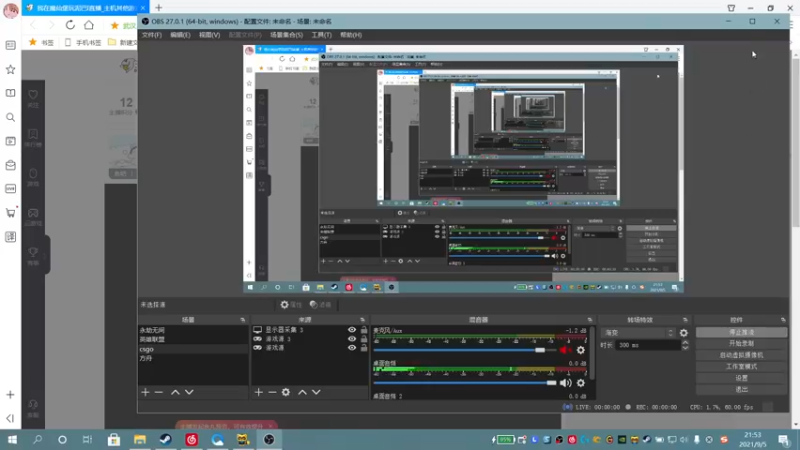Click 停止推流 to stop streaming
Screen dimensions: 800x450
[x=741, y=332]
